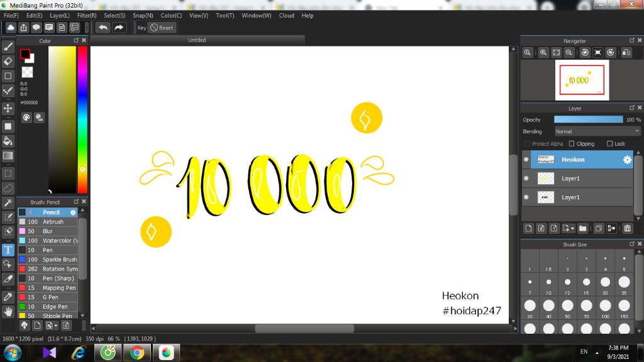
Task: Select the Eraser tool
Action: coord(8,61)
